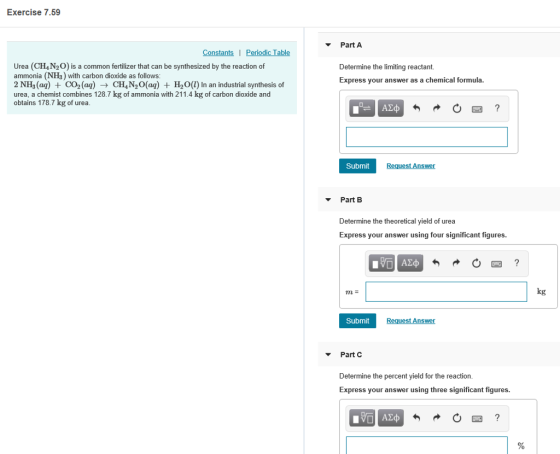
Task: Open math templates tool in Part B
Action: coord(381,263)
